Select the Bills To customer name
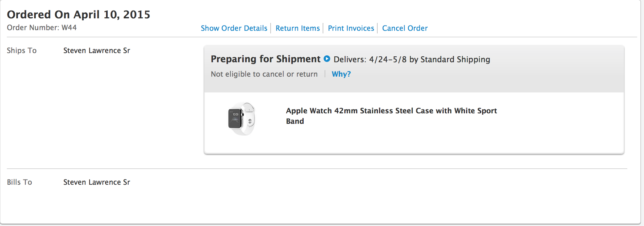 click(x=97, y=182)
